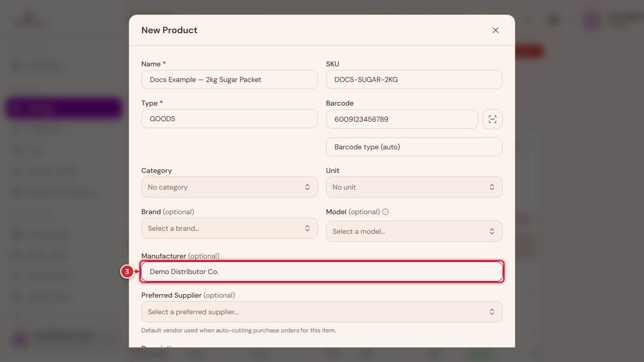
Task: Open the barcode scanner icon
Action: 493,119
